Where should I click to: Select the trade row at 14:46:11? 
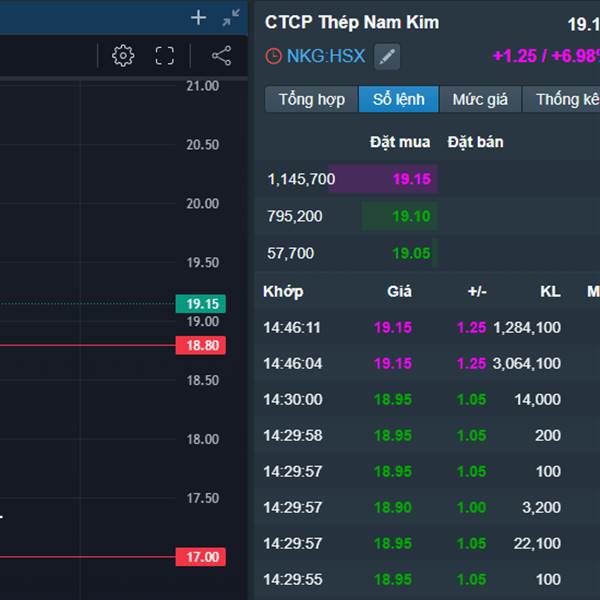(x=427, y=328)
